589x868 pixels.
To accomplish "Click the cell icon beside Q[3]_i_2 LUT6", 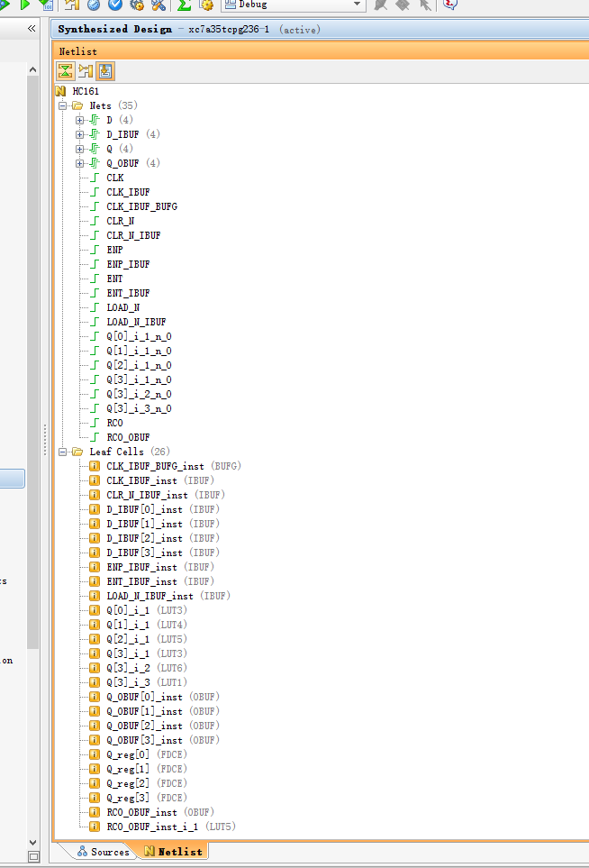I will point(95,668).
